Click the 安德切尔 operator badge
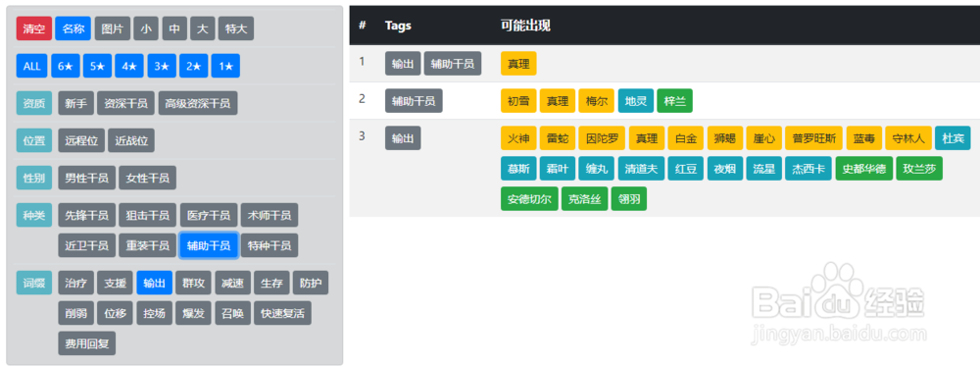Screen dimensions: 980x367 (x=529, y=199)
